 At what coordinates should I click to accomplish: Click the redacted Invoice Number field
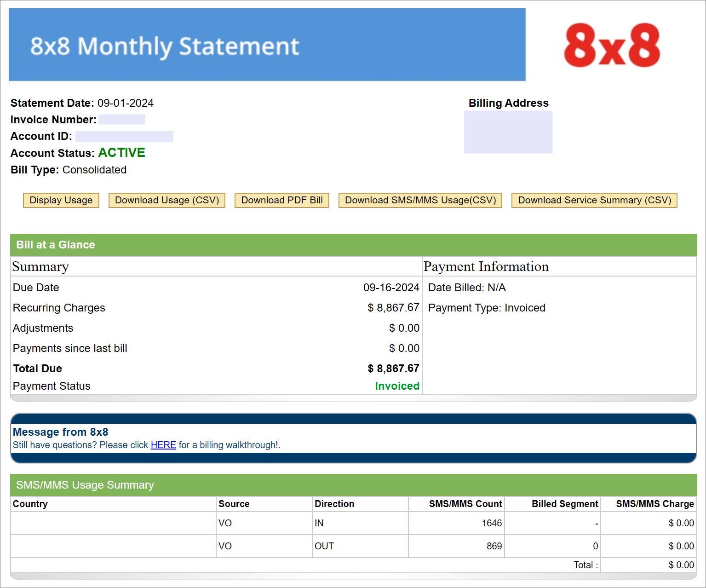(x=122, y=120)
